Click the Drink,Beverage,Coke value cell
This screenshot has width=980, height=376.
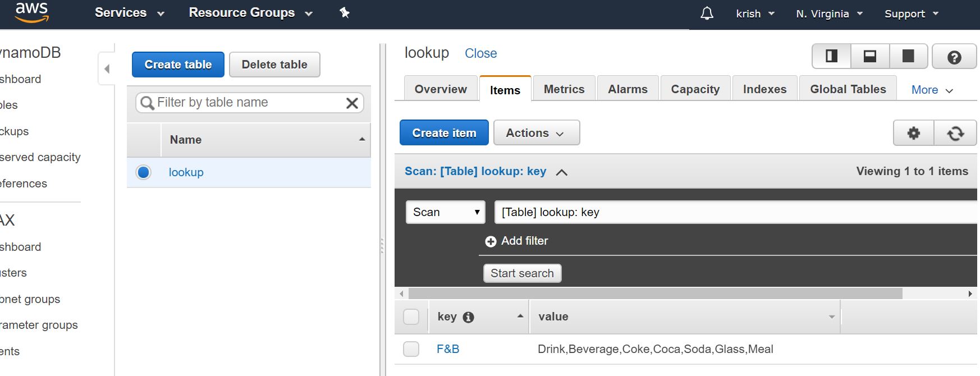[x=655, y=349]
